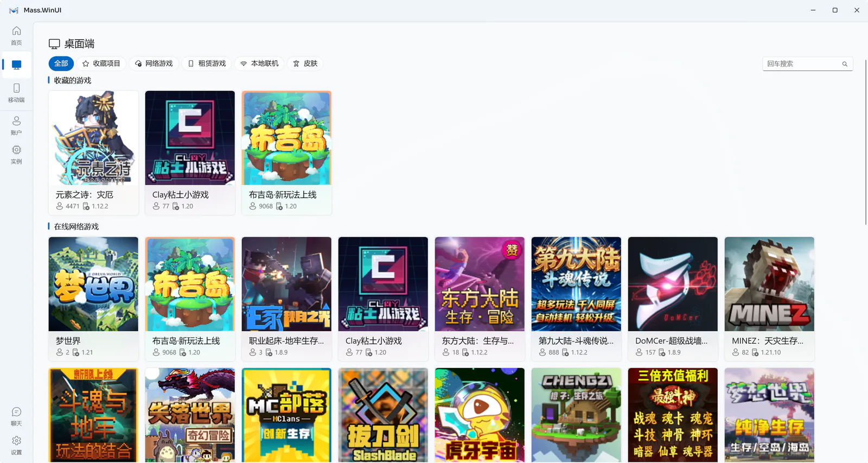Image resolution: width=868 pixels, height=463 pixels.
Task: Select the desktop monitor icon in sidebar
Action: click(16, 65)
